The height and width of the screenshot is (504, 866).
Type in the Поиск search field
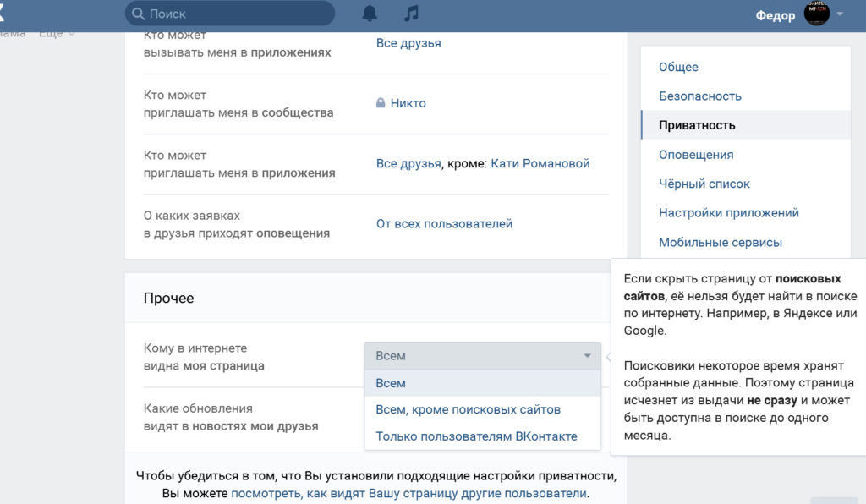click(x=237, y=14)
